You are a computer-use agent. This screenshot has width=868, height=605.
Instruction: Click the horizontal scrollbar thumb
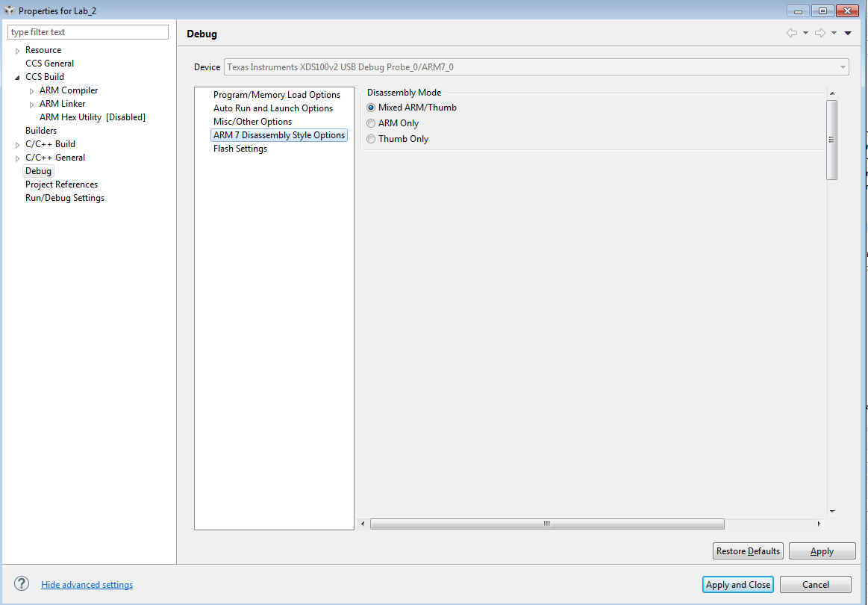tap(547, 524)
